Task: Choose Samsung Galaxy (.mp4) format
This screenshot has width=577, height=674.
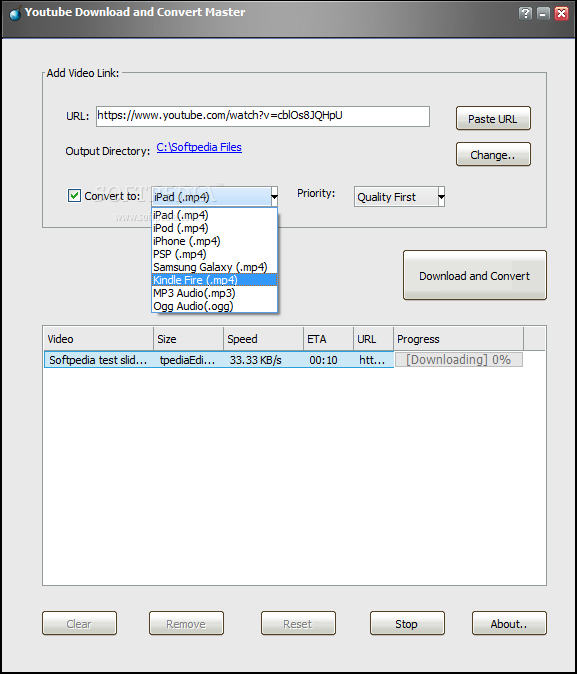Action: pos(214,267)
